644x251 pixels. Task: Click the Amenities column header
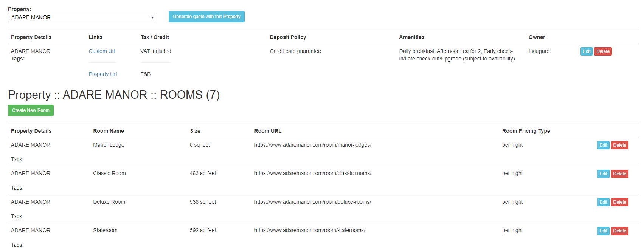coord(412,37)
